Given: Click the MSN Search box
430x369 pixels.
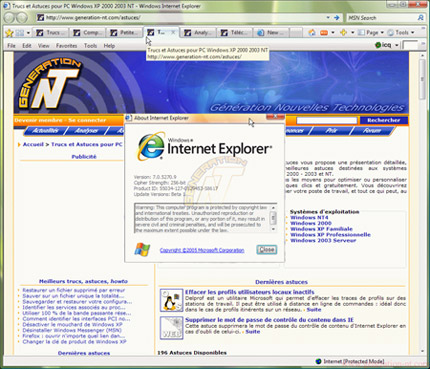Looking at the screenshot, I should [380, 18].
